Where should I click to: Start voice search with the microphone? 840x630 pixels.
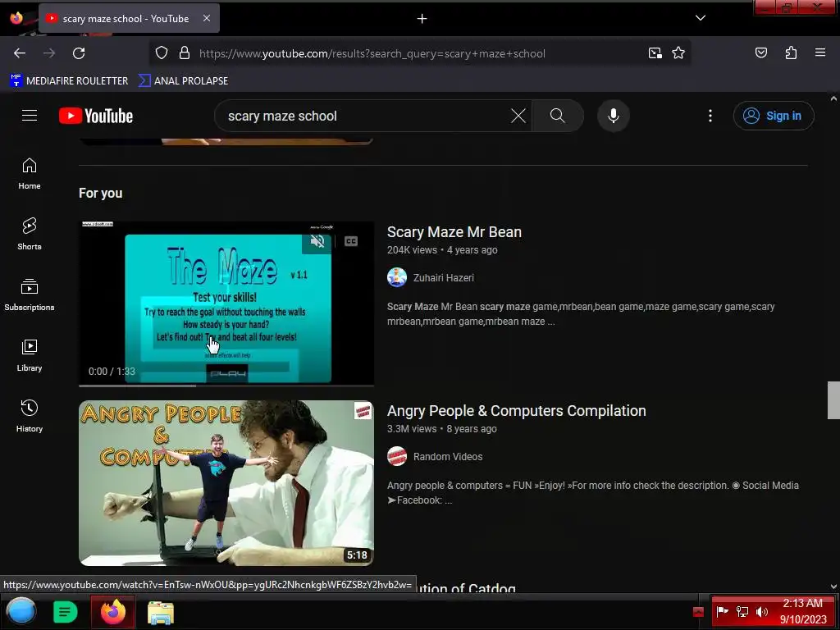coord(614,116)
